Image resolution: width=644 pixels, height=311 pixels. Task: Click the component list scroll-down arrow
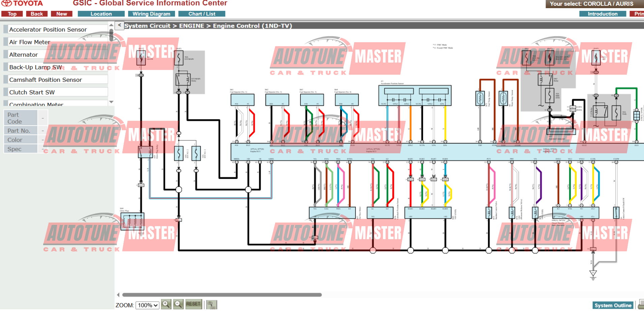click(x=111, y=102)
